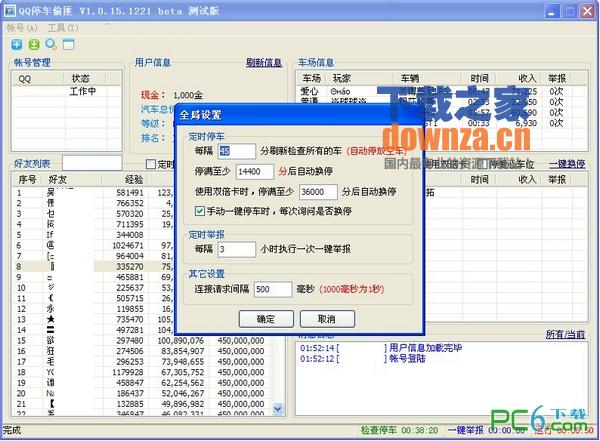The height and width of the screenshot is (441, 600).
Task: Click log entry 01:52:14 用户信息加载完毕
Action: (381, 348)
